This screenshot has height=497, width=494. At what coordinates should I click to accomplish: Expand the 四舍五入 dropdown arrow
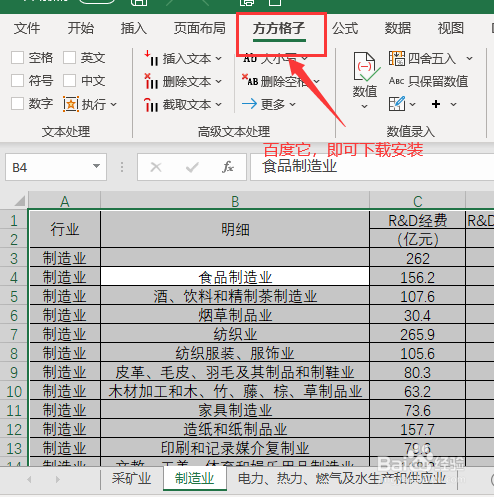pos(469,59)
